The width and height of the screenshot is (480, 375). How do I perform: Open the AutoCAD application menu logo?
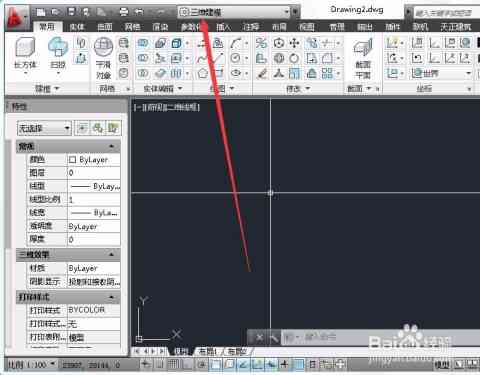click(15, 17)
